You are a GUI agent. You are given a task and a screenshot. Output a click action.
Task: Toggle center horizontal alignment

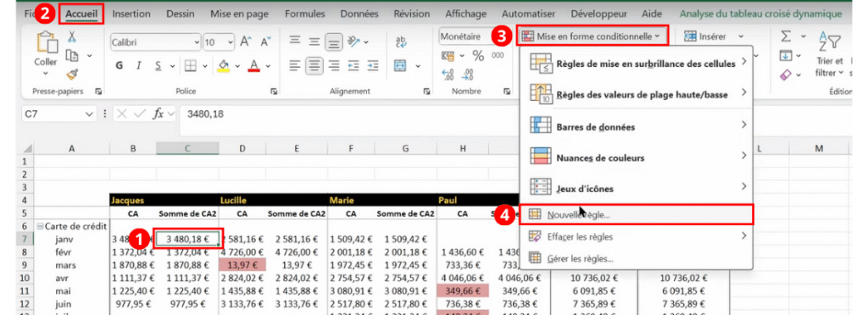click(314, 66)
